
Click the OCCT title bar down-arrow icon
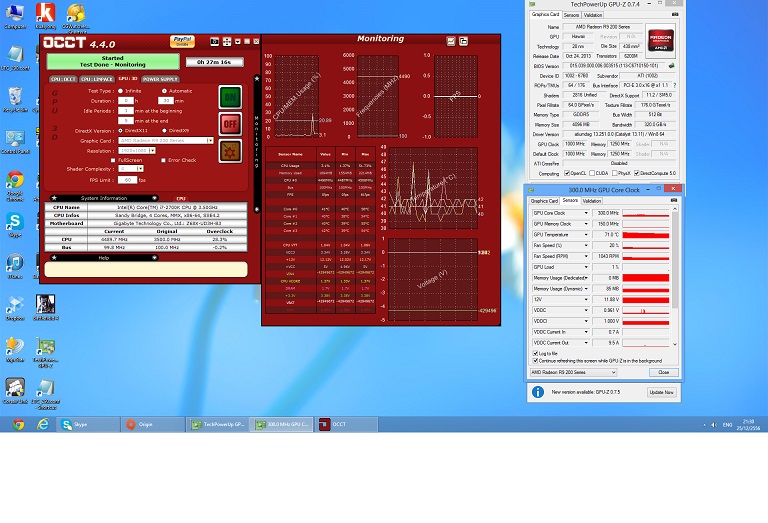click(238, 42)
